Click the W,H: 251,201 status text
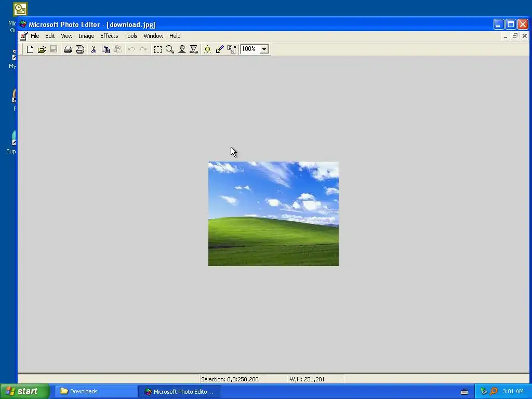Screen dimensions: 532x399 point(307,379)
